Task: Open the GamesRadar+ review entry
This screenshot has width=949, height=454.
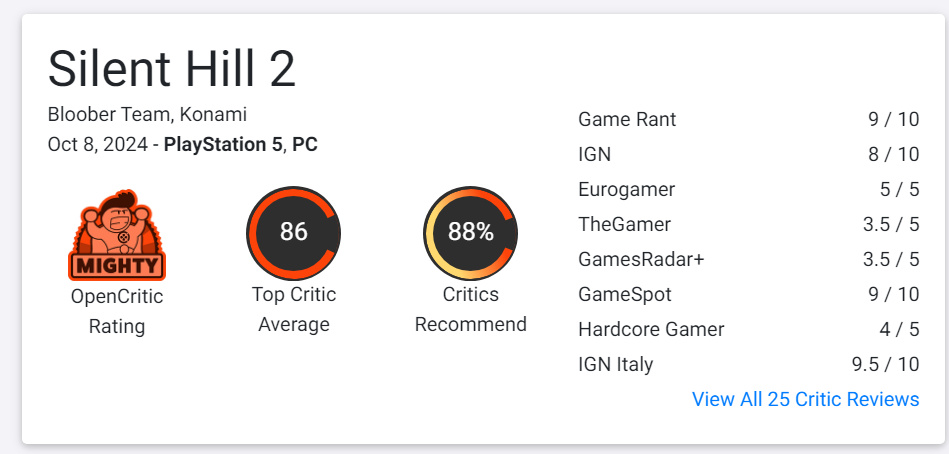Action: pos(641,259)
